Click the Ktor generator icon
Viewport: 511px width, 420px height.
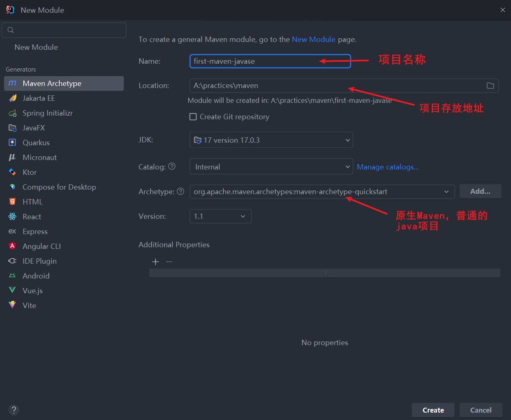pos(13,172)
